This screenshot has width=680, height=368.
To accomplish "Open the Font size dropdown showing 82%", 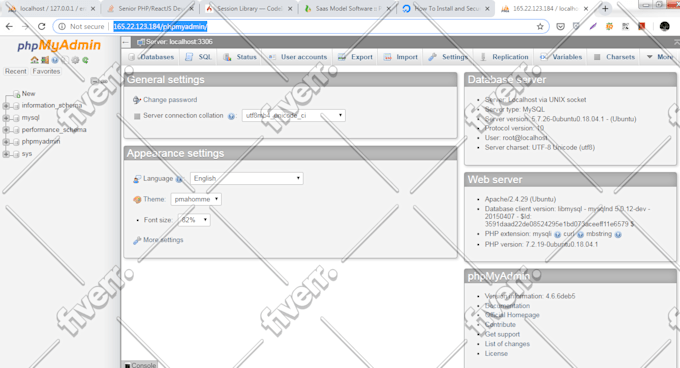I will [x=194, y=220].
